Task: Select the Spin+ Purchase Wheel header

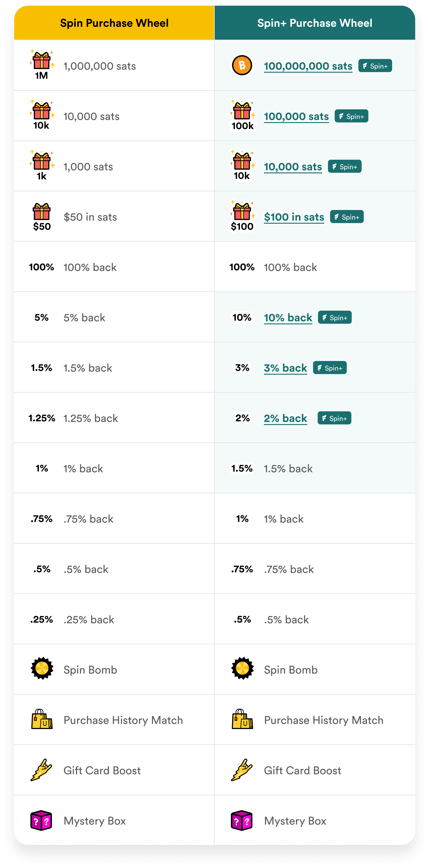Action: tap(315, 23)
